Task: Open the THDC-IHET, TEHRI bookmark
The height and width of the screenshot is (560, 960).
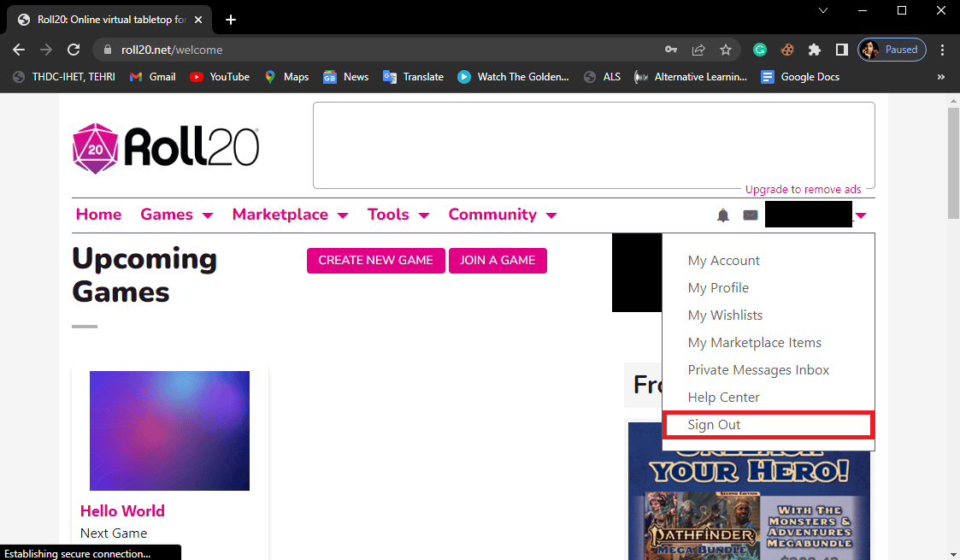Action: 64,76
